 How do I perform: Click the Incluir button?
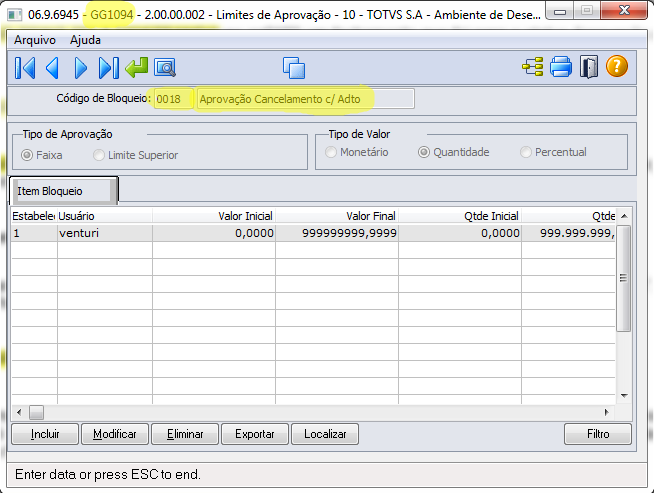pyautogui.click(x=45, y=434)
